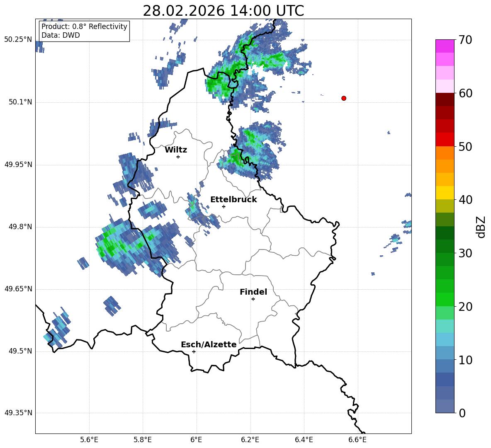Image resolution: width=491 pixels, height=448 pixels.
Task: Click the yellow colorbar segment just above 40
Action: (445, 193)
